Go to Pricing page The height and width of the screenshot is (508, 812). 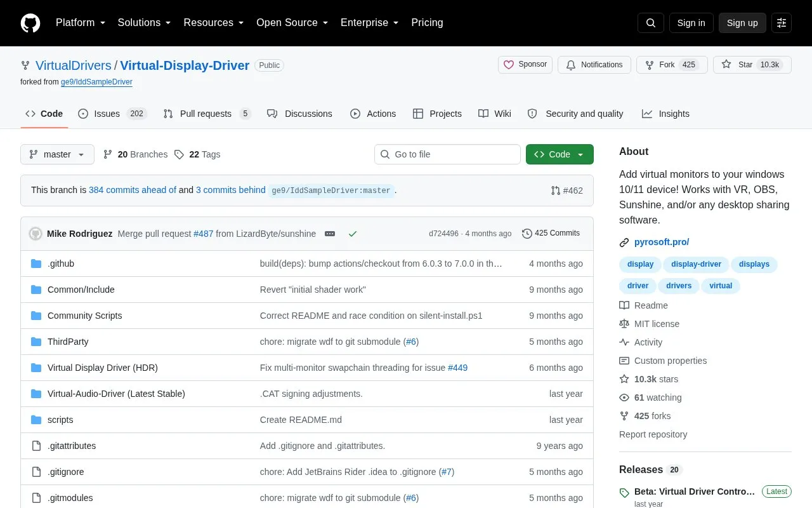pyautogui.click(x=427, y=23)
